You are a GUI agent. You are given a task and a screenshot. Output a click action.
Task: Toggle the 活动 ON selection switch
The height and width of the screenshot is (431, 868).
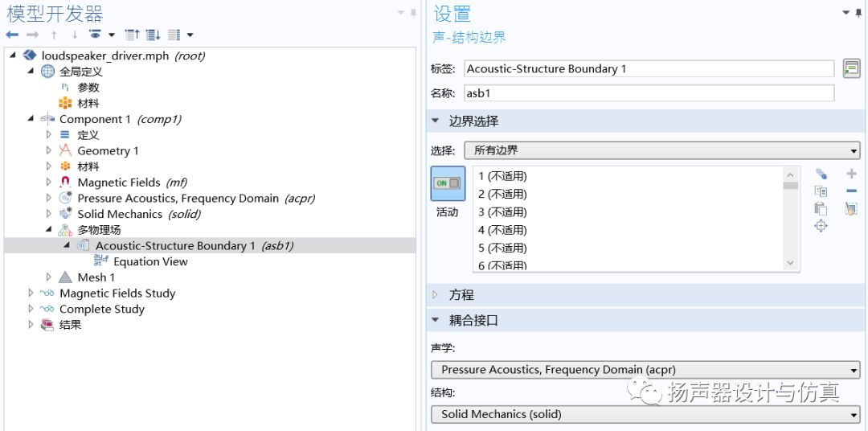coord(448,183)
